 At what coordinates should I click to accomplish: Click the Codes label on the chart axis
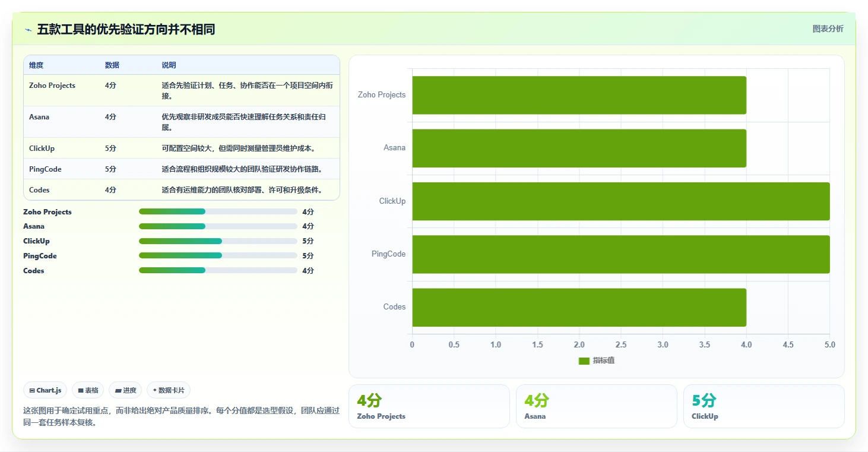[395, 307]
